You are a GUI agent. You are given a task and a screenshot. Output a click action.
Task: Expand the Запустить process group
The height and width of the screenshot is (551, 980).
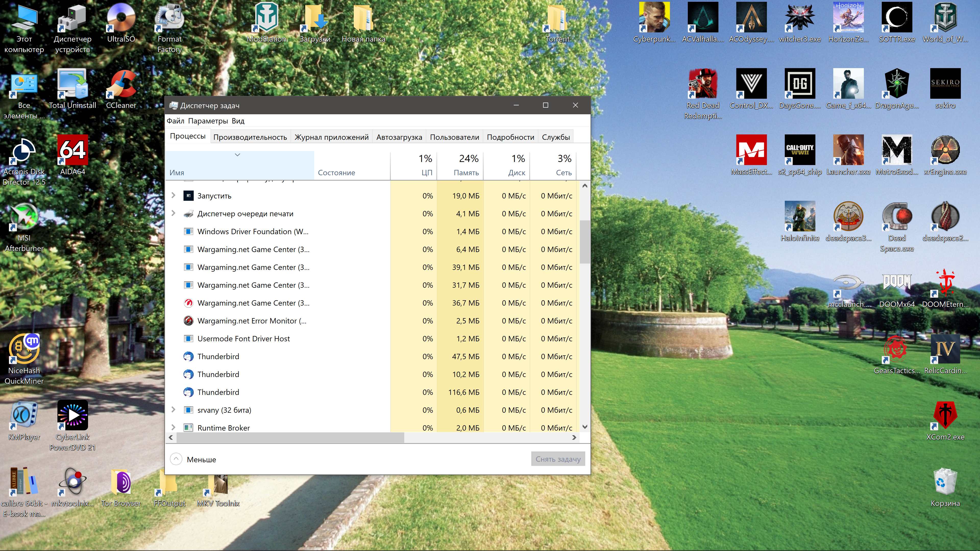coord(173,195)
